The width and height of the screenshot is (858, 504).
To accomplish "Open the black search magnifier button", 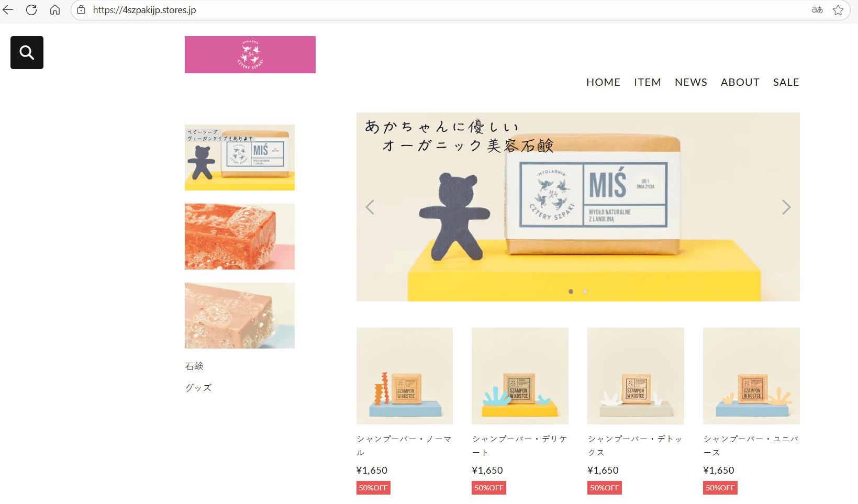I will tap(27, 52).
